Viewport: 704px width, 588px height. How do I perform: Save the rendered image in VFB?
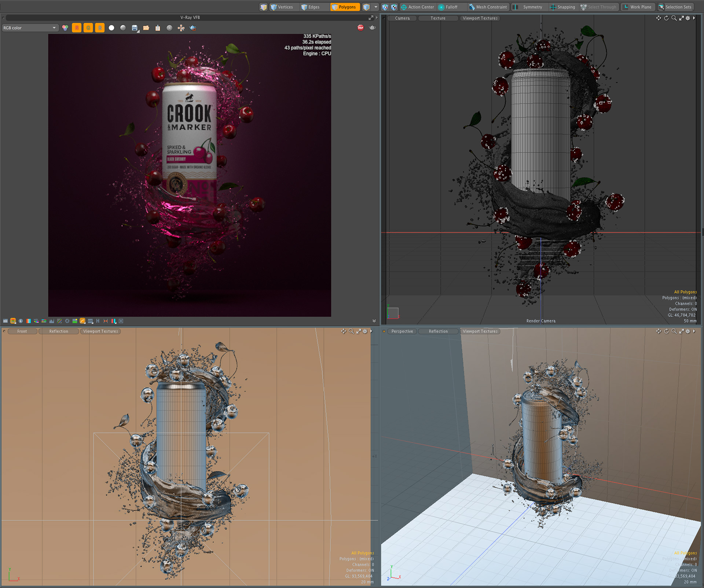pos(135,28)
